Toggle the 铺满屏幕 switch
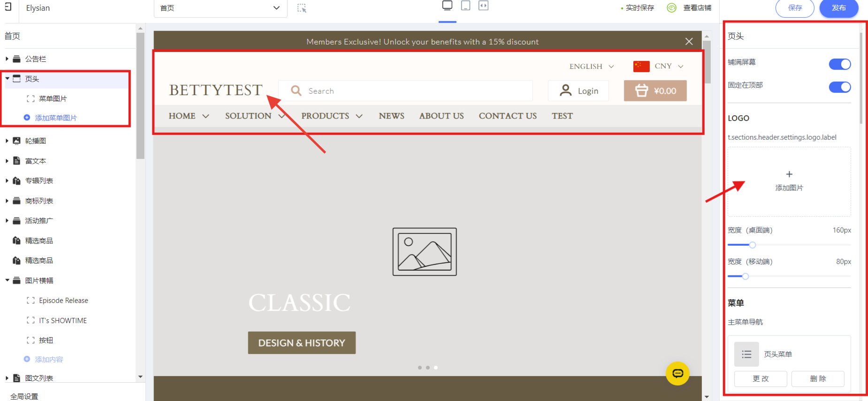Screen dimensions: 868x401 [839, 64]
